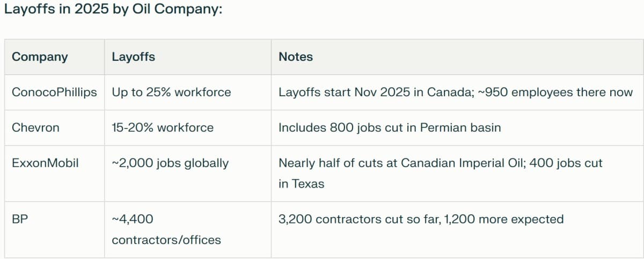Select the Notes column header
This screenshot has width=644, height=259.
(x=296, y=57)
